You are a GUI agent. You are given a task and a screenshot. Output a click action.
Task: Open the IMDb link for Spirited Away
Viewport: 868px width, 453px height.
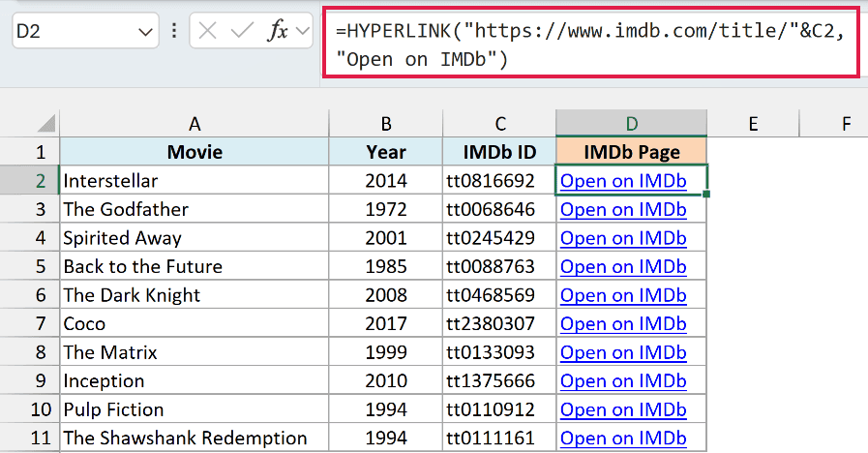[623, 239]
